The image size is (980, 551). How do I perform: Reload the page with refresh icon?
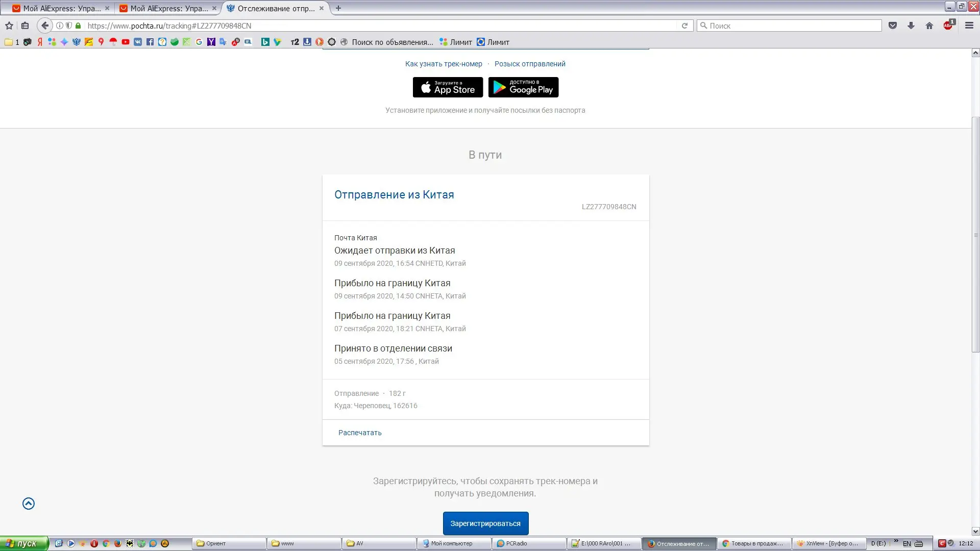(x=684, y=26)
